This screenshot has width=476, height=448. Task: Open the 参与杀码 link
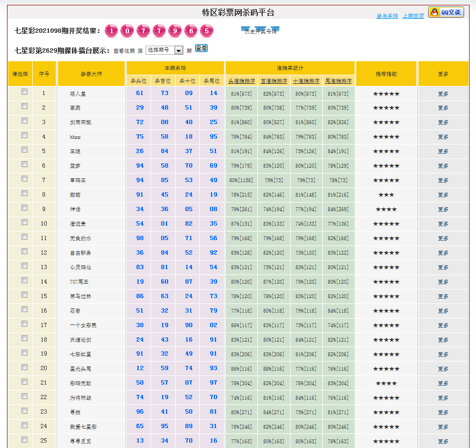pos(387,16)
